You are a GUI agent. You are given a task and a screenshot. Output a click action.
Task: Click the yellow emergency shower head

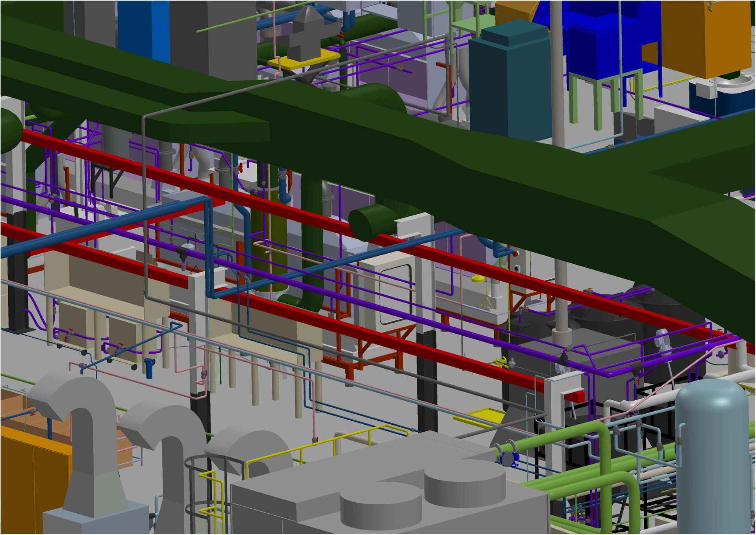click(x=478, y=279)
